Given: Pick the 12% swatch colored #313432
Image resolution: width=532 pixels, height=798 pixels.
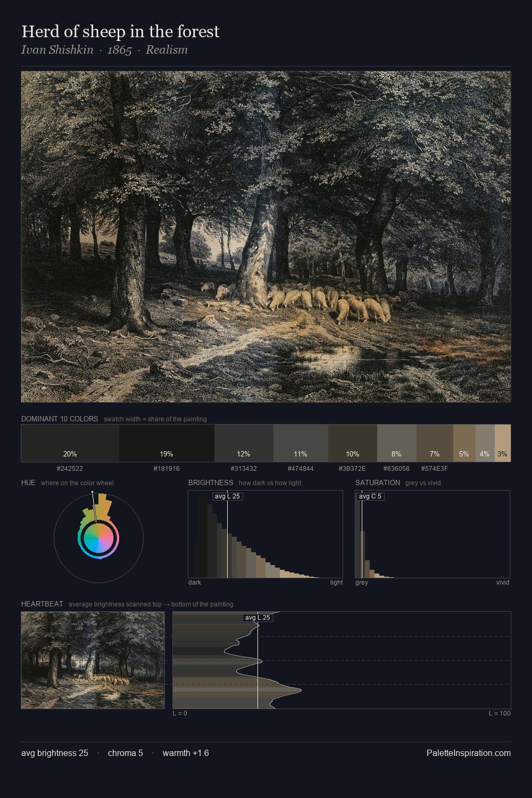Looking at the screenshot, I should tap(244, 443).
